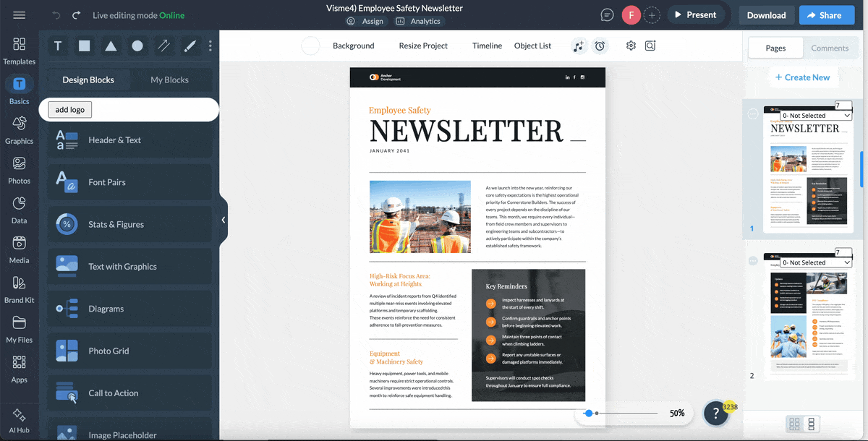Collapse the Design Blocks side panel

[x=223, y=220]
